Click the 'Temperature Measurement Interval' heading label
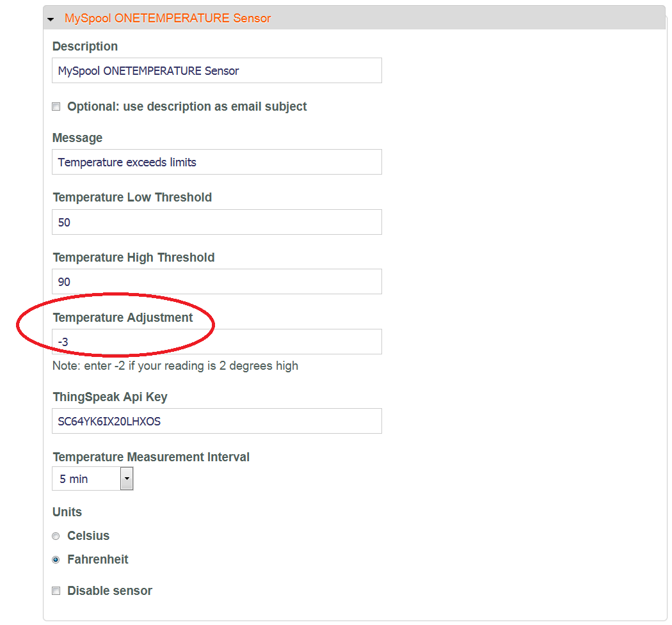Image resolution: width=672 pixels, height=625 pixels. tap(151, 457)
